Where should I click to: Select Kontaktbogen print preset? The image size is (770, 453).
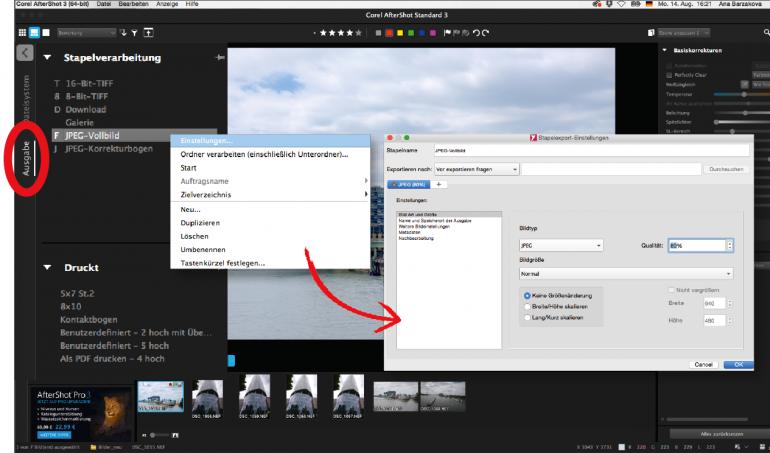point(89,319)
